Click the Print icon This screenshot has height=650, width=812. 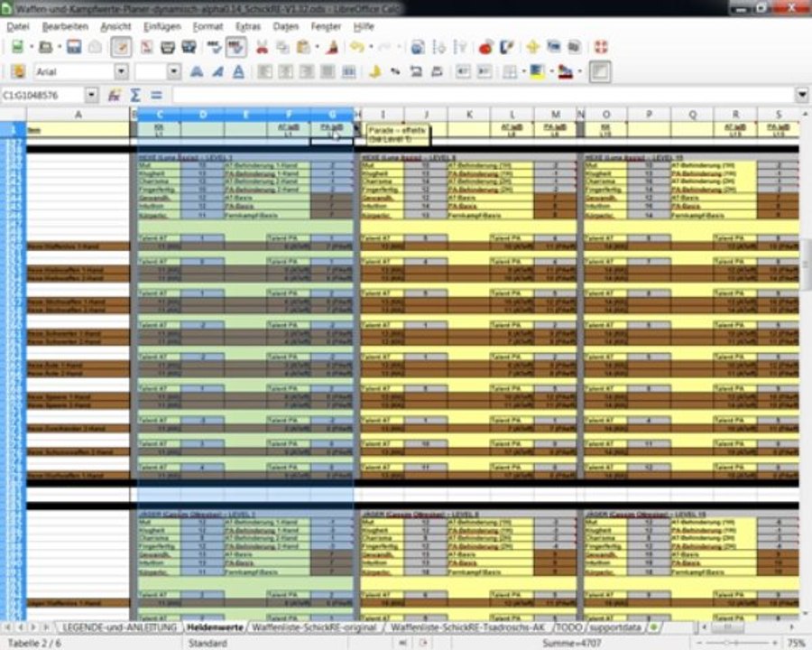(x=168, y=47)
